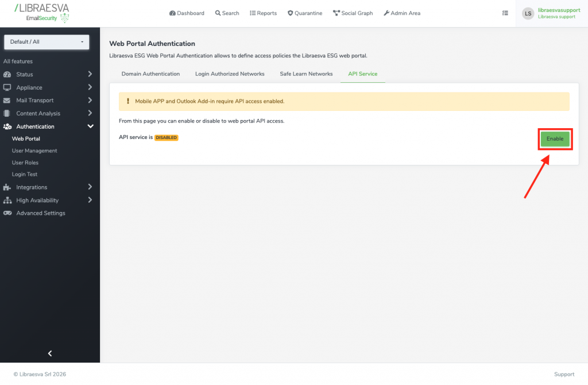Open Dashboard in top navigation
This screenshot has width=588, height=385.
point(187,13)
